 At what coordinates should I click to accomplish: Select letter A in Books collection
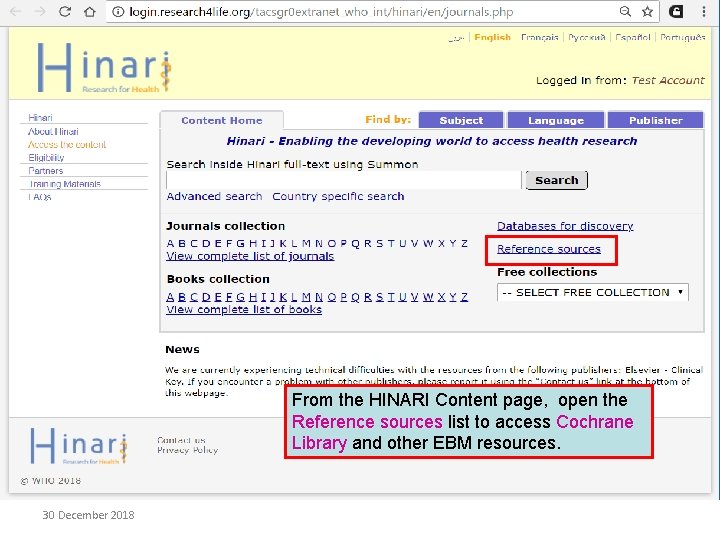coord(170,297)
